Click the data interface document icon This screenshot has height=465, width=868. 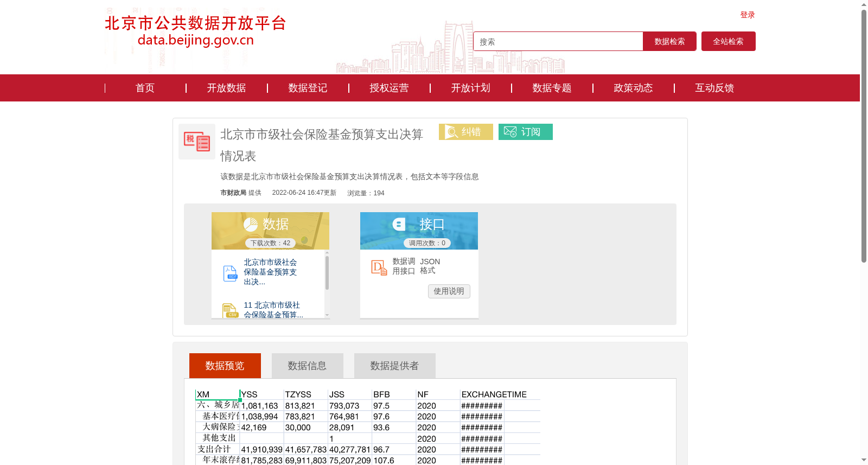379,267
